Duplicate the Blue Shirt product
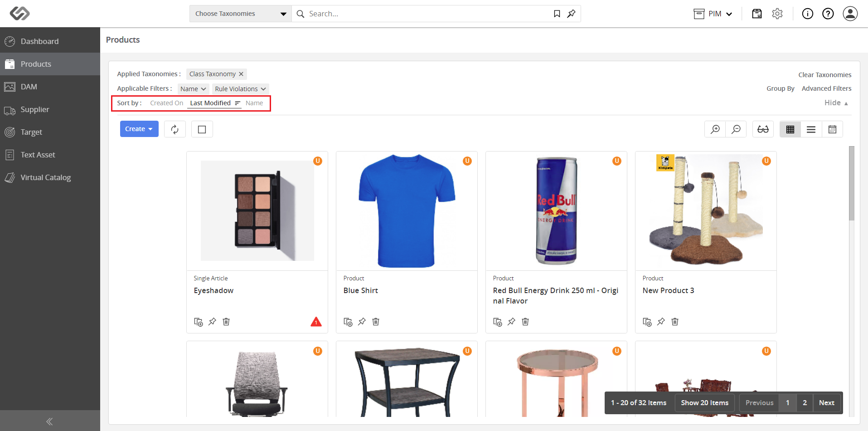This screenshot has height=431, width=868. [x=348, y=322]
